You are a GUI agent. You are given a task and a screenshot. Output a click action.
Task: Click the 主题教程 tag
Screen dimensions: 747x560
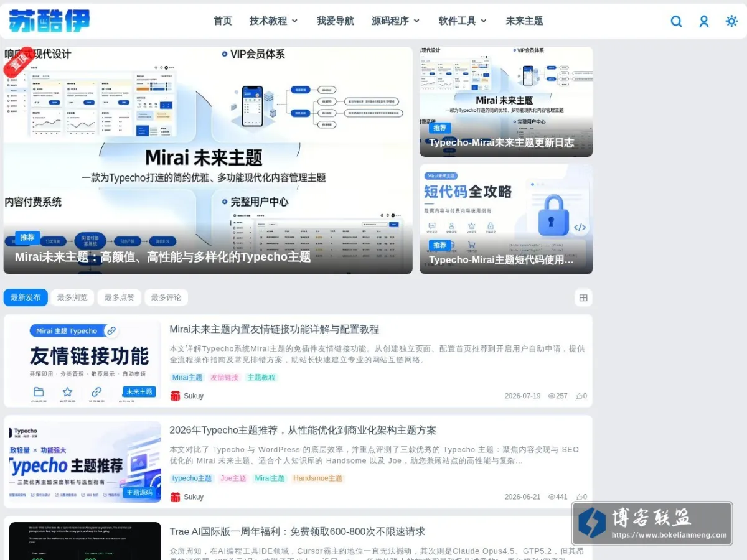coord(261,377)
